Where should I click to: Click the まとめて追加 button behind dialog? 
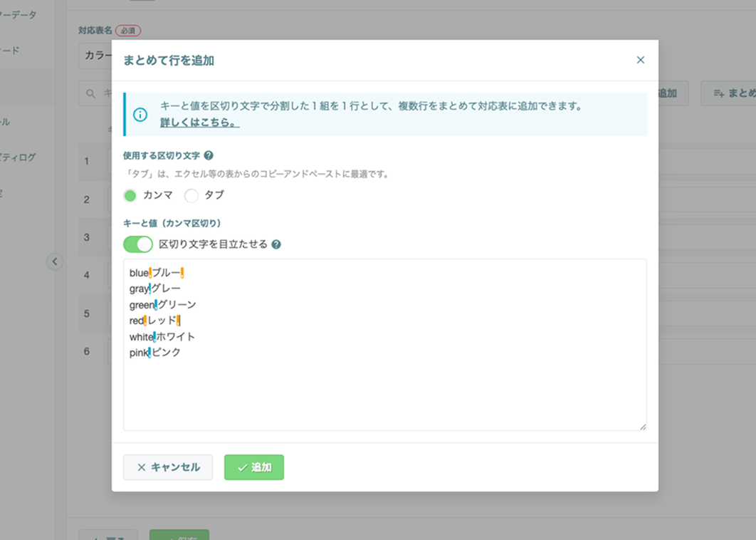(728, 93)
